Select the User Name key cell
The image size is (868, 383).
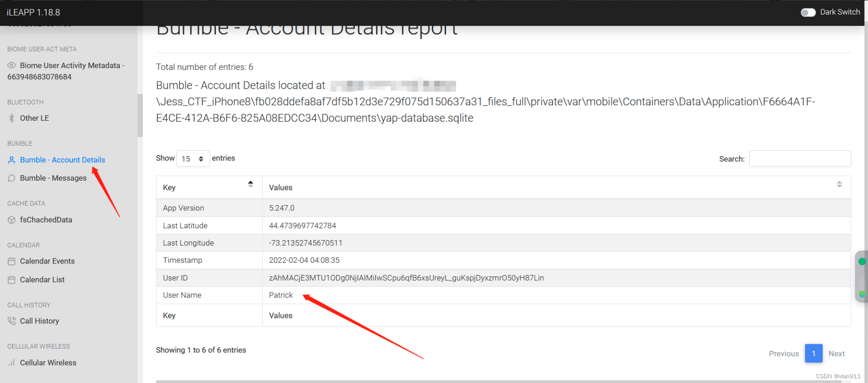point(209,295)
